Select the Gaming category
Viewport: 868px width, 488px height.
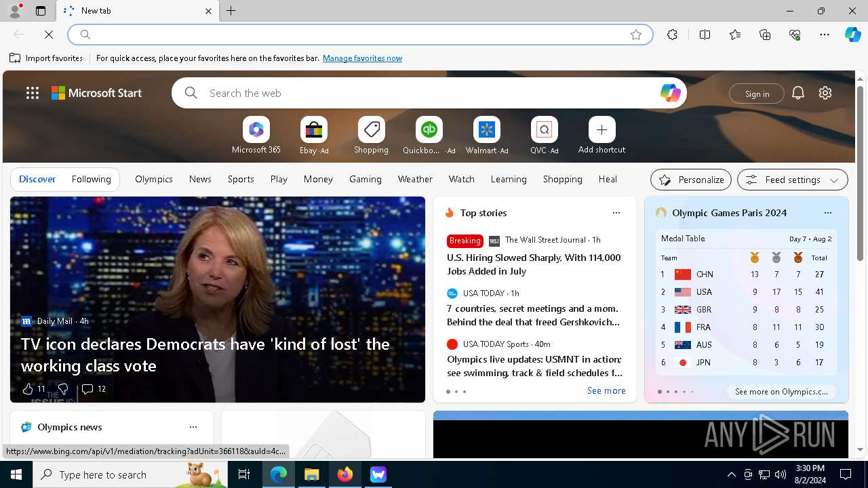366,179
